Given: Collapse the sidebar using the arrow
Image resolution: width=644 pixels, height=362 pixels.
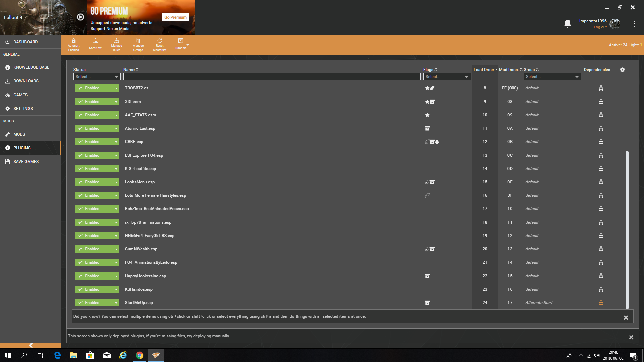Looking at the screenshot, I should (31, 345).
